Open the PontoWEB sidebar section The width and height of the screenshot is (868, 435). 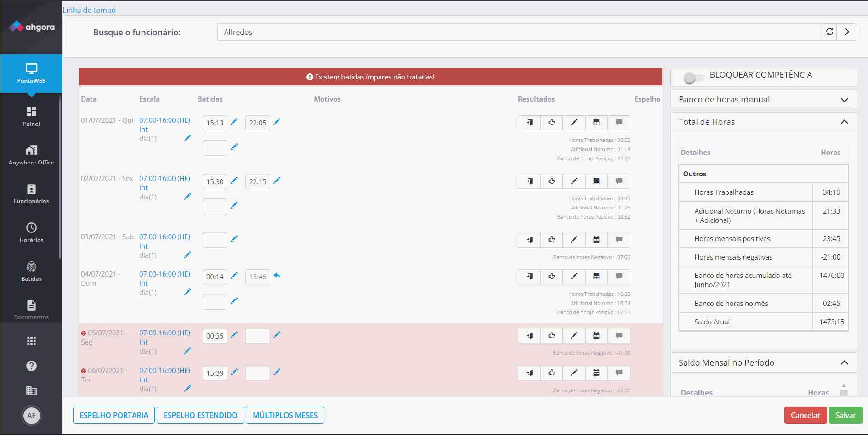point(31,73)
